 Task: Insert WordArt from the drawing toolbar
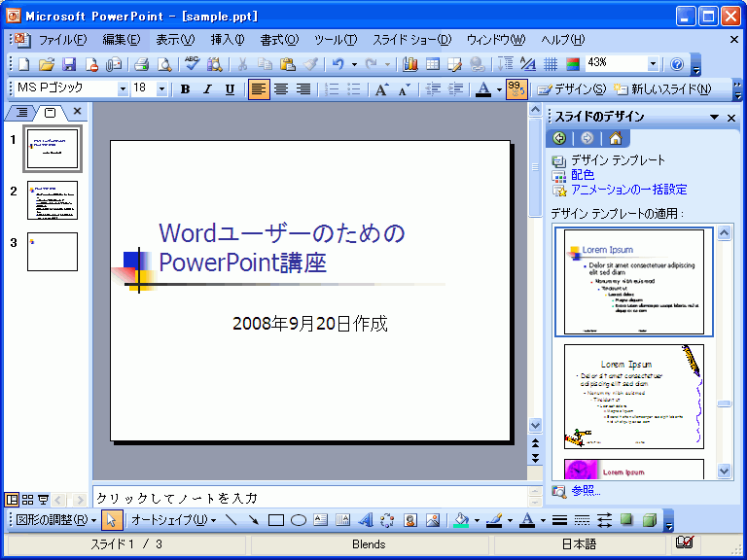point(366,520)
